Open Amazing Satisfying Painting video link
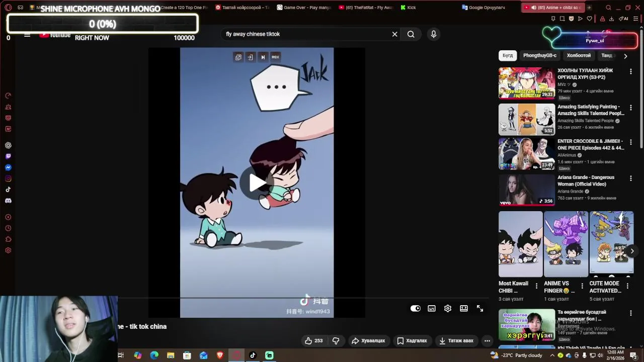 591,110
